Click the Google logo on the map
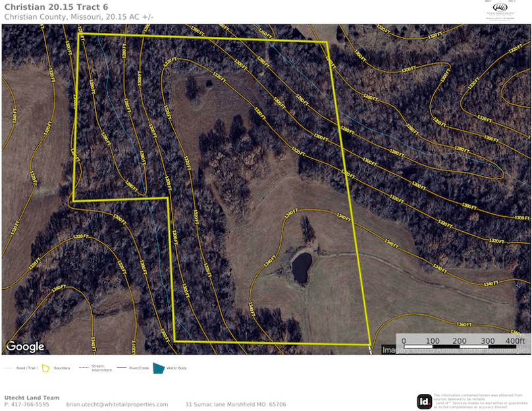The height and width of the screenshot is (411, 532). [x=26, y=346]
